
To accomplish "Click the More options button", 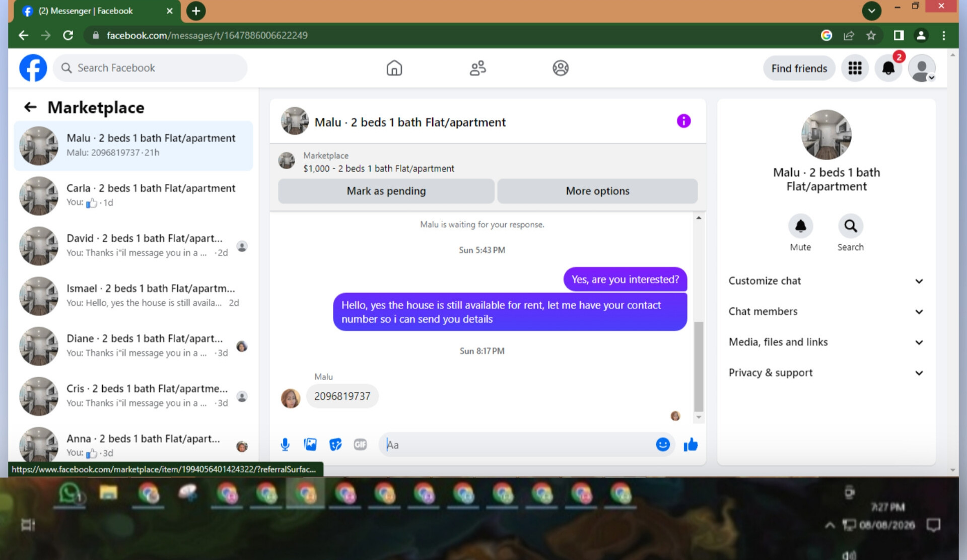I will point(597,191).
